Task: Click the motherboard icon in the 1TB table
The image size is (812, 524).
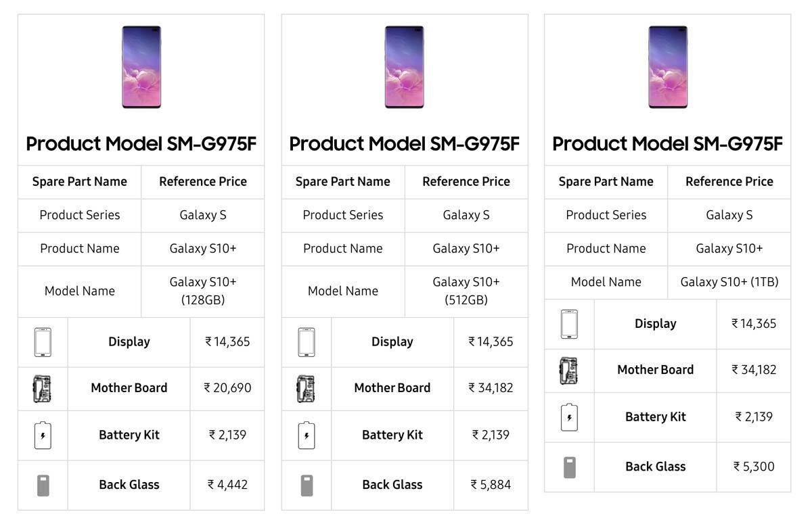Action: point(569,371)
